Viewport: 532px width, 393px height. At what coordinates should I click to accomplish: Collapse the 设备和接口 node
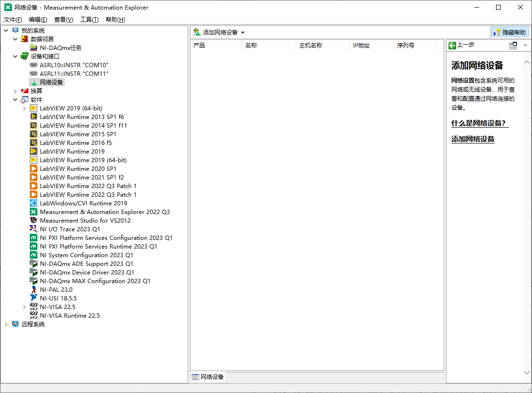pos(15,56)
